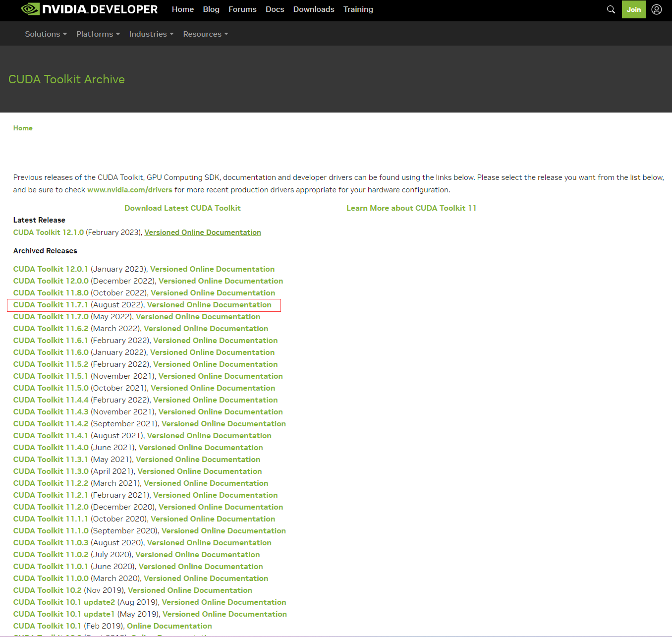672x637 pixels.
Task: Expand the Industries dropdown
Action: (151, 34)
